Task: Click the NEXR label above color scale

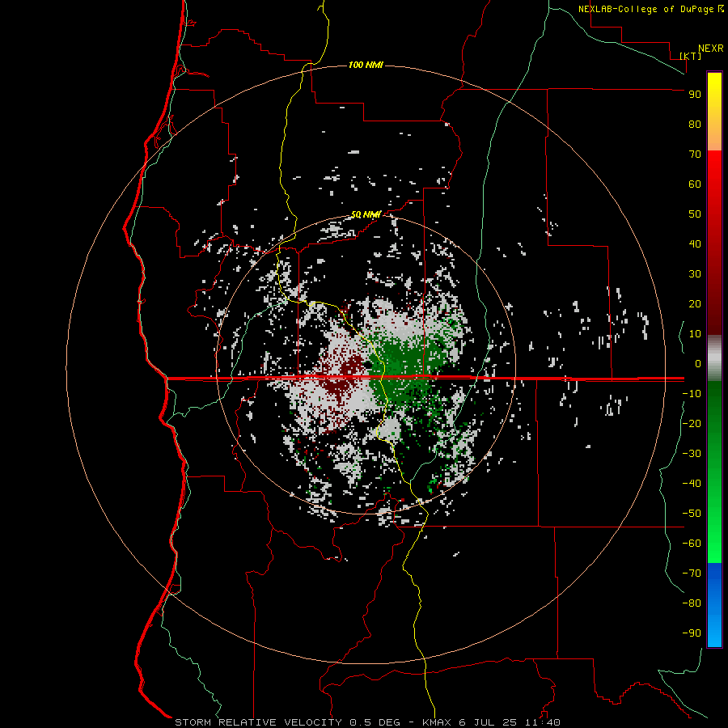Action: [x=711, y=49]
